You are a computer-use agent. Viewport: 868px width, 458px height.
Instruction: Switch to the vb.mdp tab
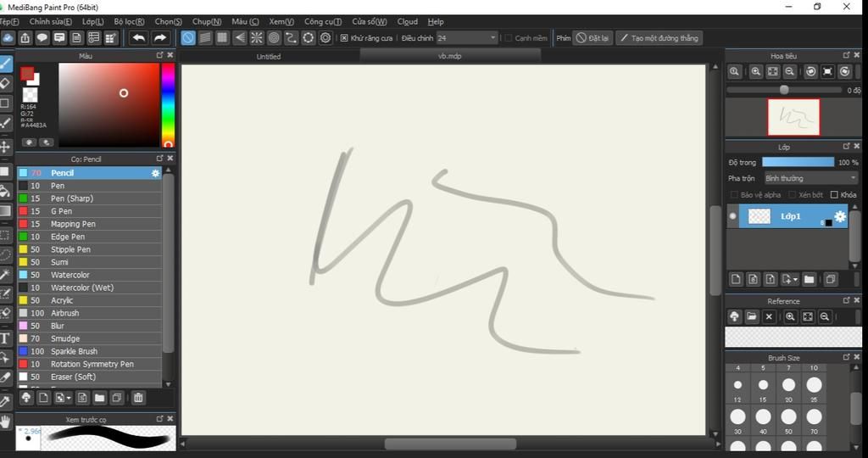449,56
